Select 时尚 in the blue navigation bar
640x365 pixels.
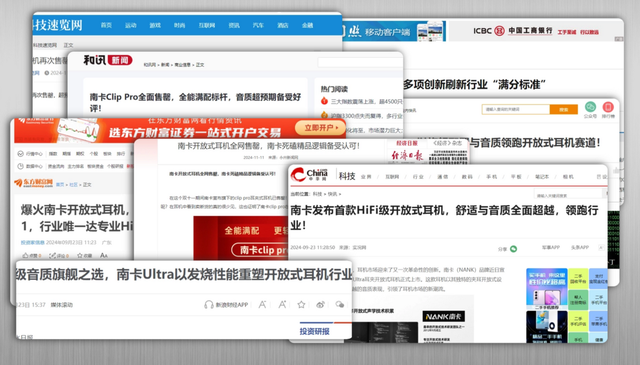[x=180, y=25]
